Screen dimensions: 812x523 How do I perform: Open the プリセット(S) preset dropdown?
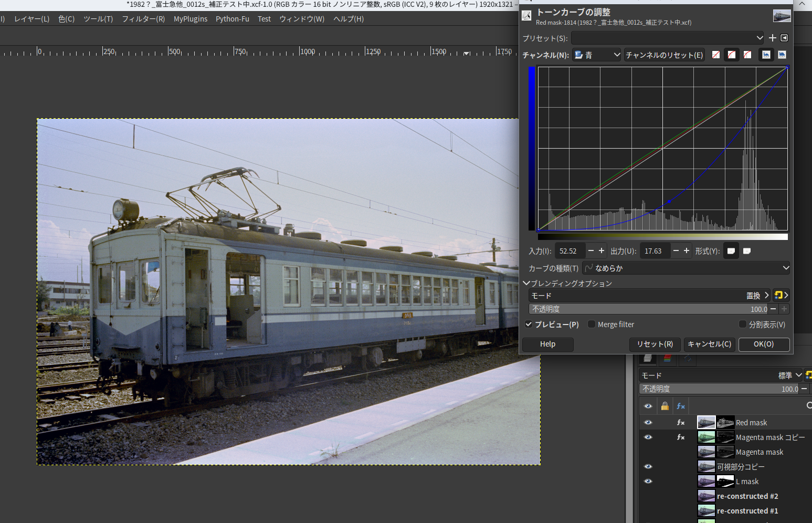[x=668, y=38]
